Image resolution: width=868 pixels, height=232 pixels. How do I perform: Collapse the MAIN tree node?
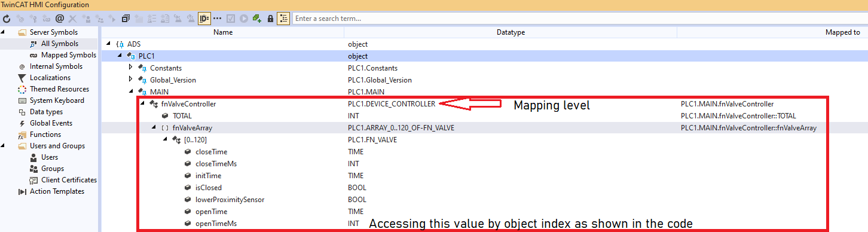pyautogui.click(x=131, y=92)
